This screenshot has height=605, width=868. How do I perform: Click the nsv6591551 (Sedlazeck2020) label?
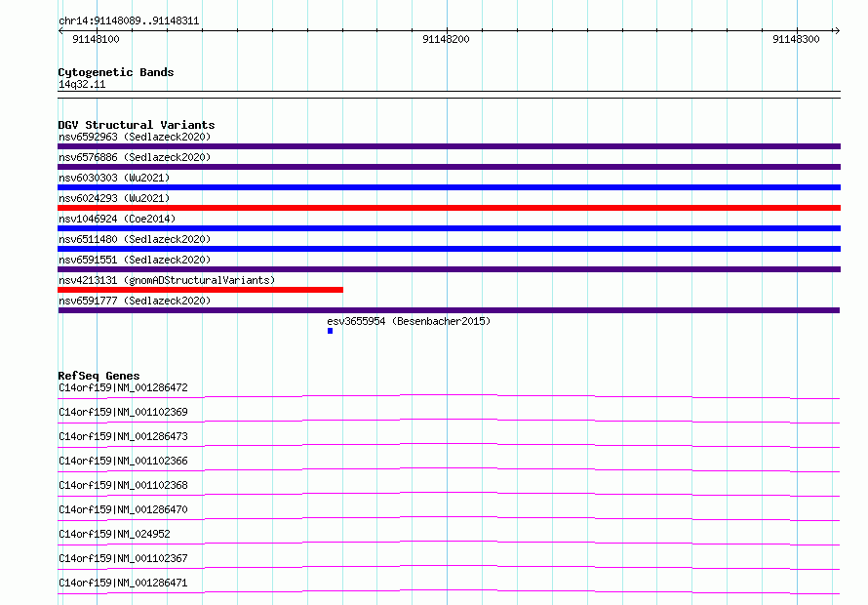click(135, 260)
